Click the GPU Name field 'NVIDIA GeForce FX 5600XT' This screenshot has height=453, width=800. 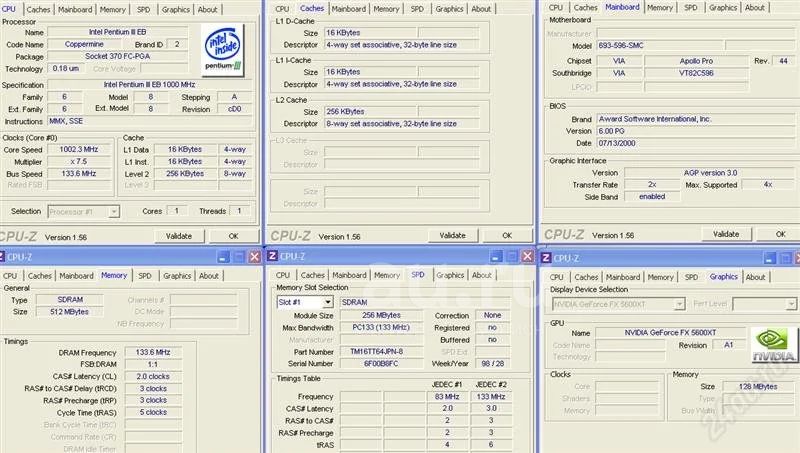[670, 333]
